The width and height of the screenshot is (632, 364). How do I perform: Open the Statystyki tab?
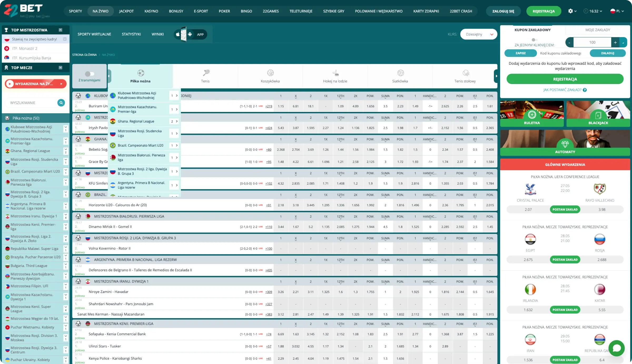(131, 34)
